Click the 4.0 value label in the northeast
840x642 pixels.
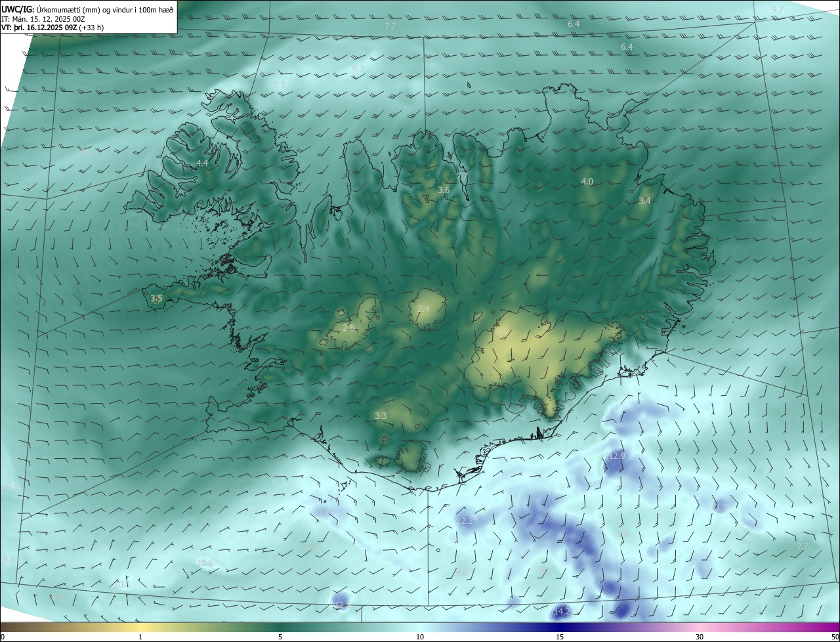(x=587, y=181)
